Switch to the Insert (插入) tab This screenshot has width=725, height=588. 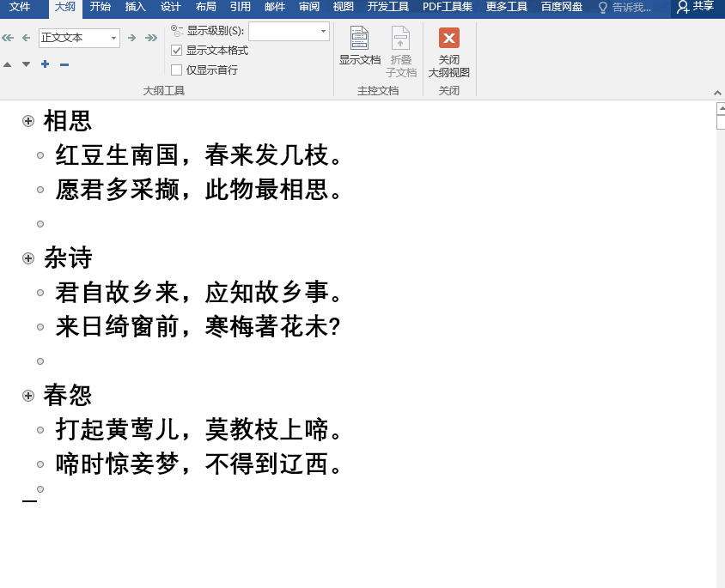pyautogui.click(x=135, y=7)
